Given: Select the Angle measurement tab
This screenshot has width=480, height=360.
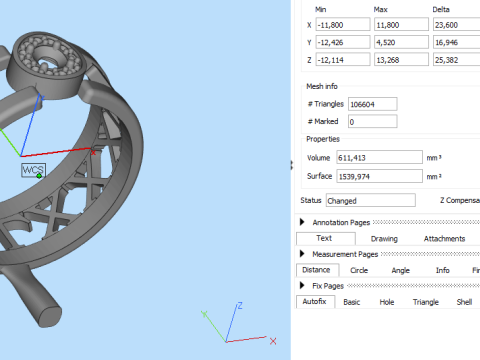Looking at the screenshot, I should (x=400, y=270).
